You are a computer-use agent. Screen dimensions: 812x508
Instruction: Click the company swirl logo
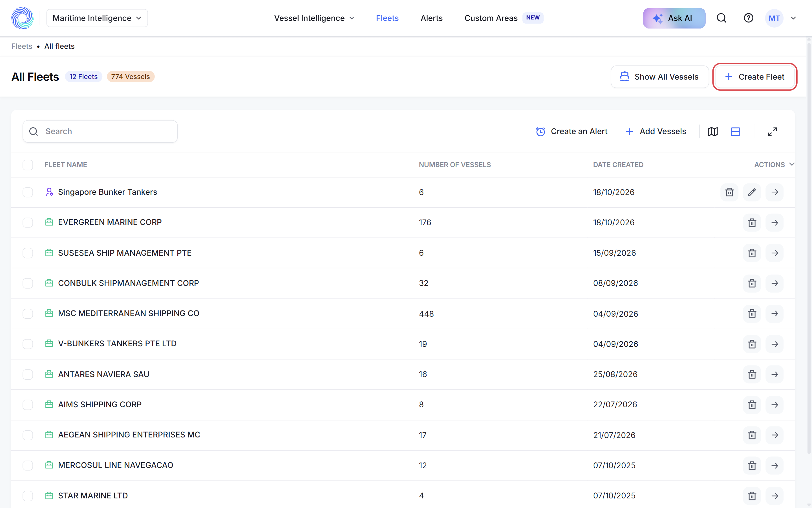[23, 18]
